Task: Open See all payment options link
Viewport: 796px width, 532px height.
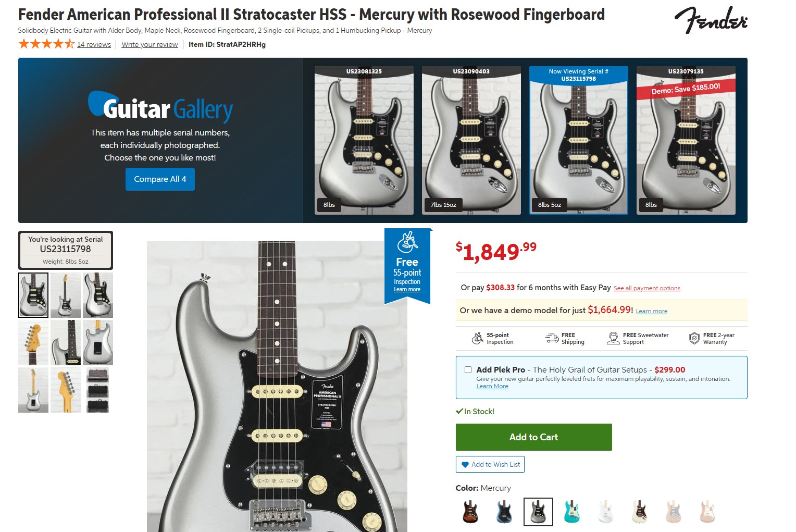Action: pyautogui.click(x=646, y=288)
